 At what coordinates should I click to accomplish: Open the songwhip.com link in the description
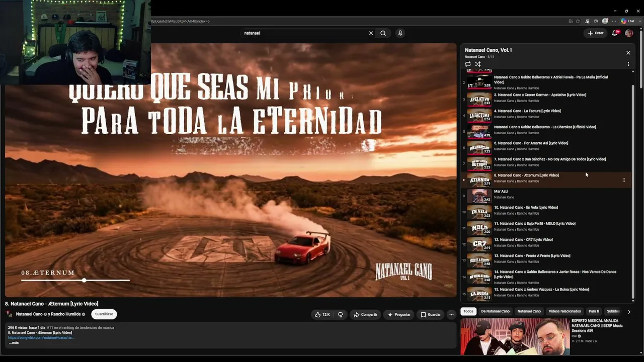pyautogui.click(x=41, y=338)
